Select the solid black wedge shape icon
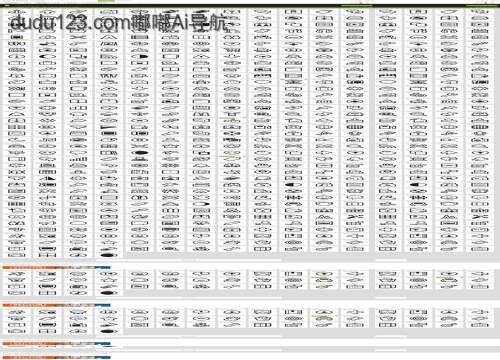The height and width of the screenshot is (360, 500). 109,127
